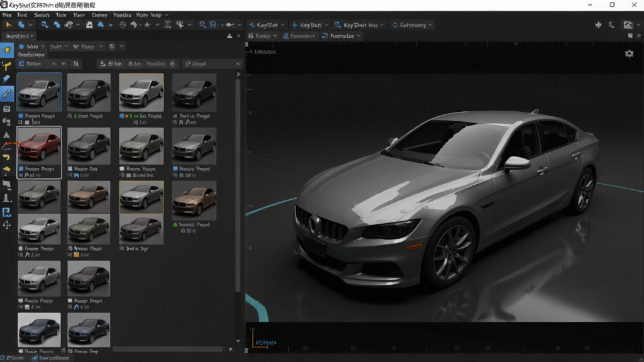This screenshot has height=362, width=644.
Task: Click the blue puzzle piece toolbar icon
Action: coord(57,25)
